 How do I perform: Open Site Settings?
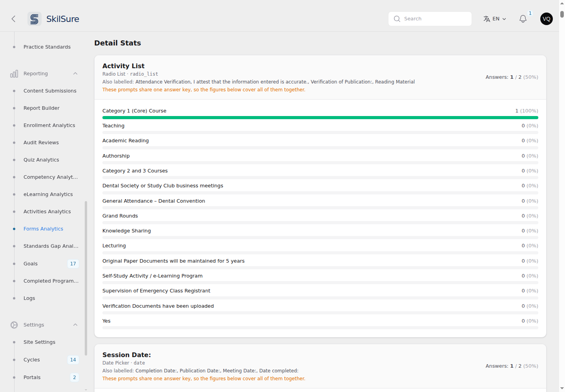click(x=39, y=342)
